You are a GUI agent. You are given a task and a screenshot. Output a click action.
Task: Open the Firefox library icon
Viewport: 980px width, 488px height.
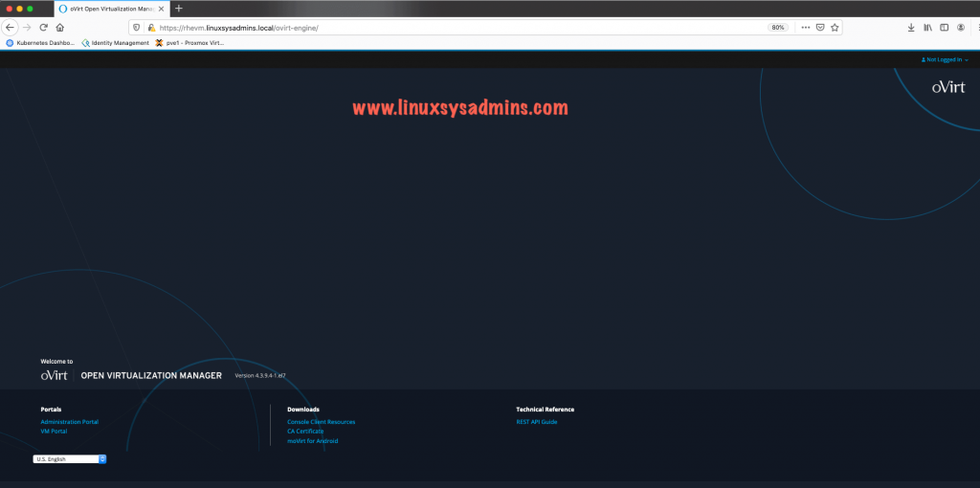[x=926, y=28]
